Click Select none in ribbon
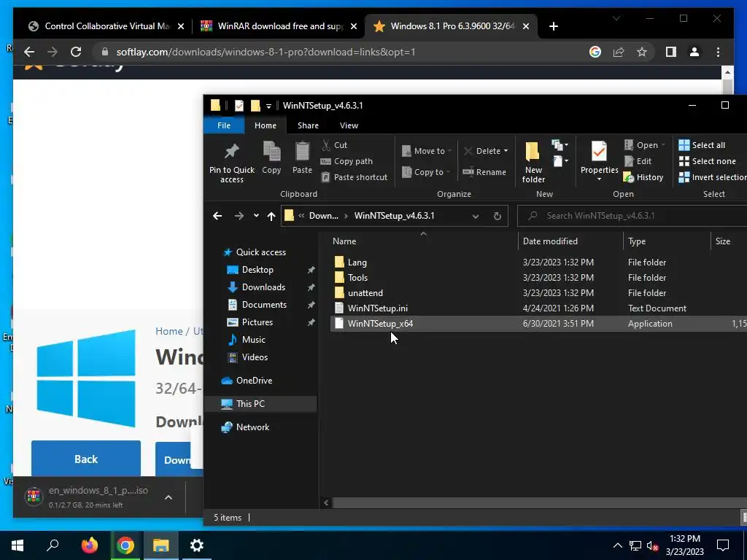 (707, 161)
